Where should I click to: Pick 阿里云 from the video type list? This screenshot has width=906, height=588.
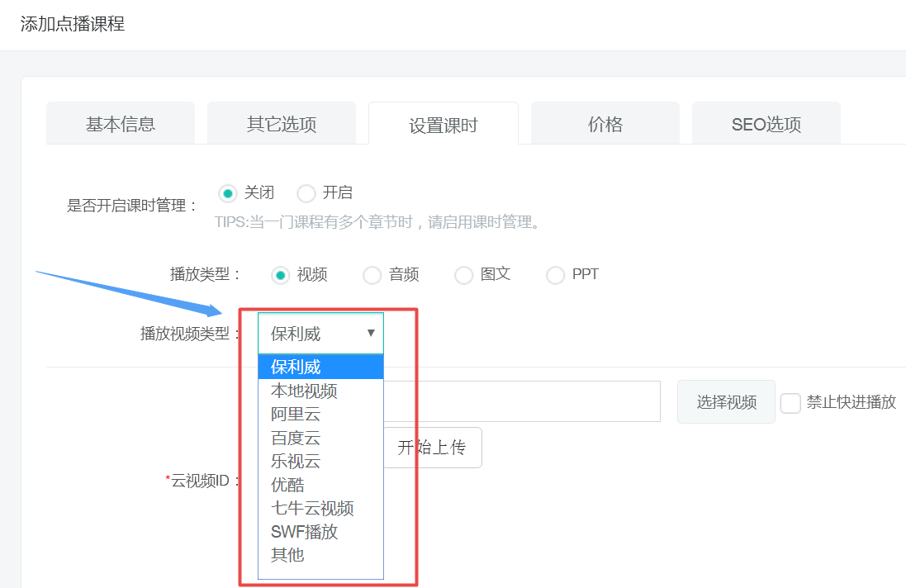pos(296,414)
